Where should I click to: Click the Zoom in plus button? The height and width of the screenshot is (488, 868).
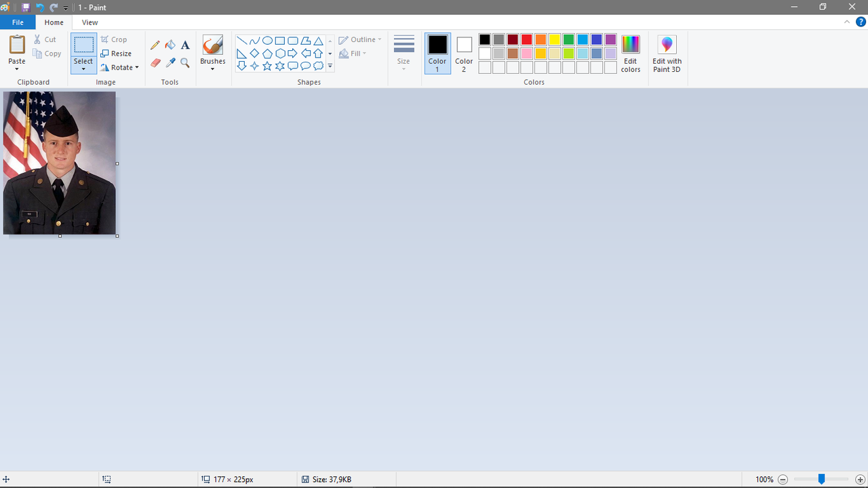click(x=860, y=479)
